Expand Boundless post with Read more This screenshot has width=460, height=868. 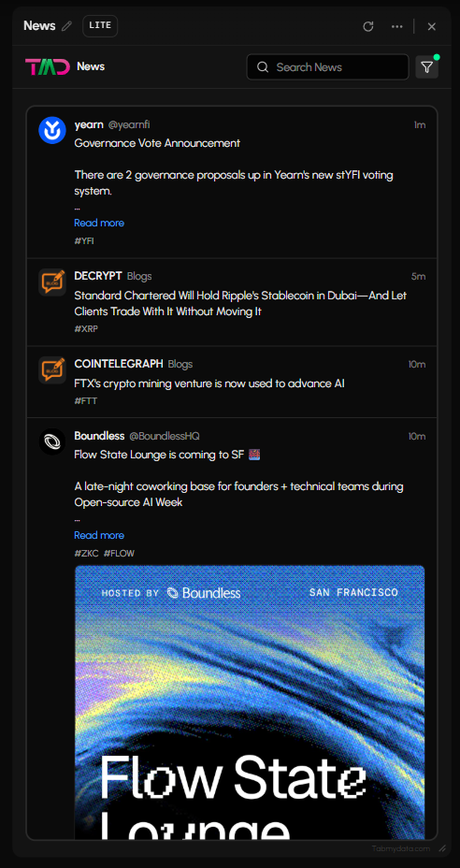pos(99,535)
